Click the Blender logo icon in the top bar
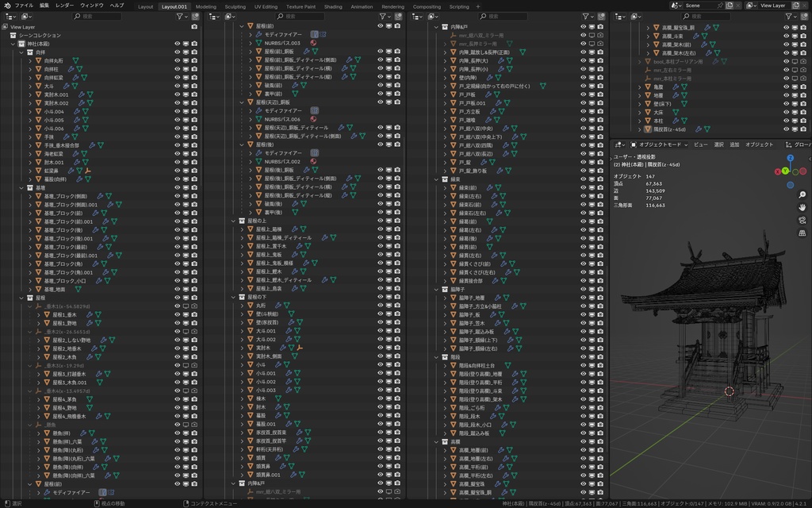The height and width of the screenshot is (508, 812). (x=6, y=6)
